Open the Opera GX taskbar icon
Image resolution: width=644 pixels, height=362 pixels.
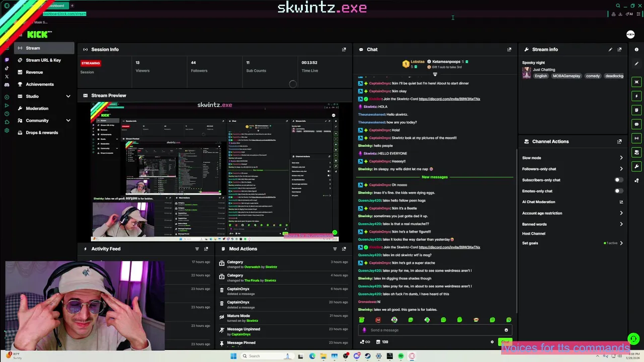(412, 356)
